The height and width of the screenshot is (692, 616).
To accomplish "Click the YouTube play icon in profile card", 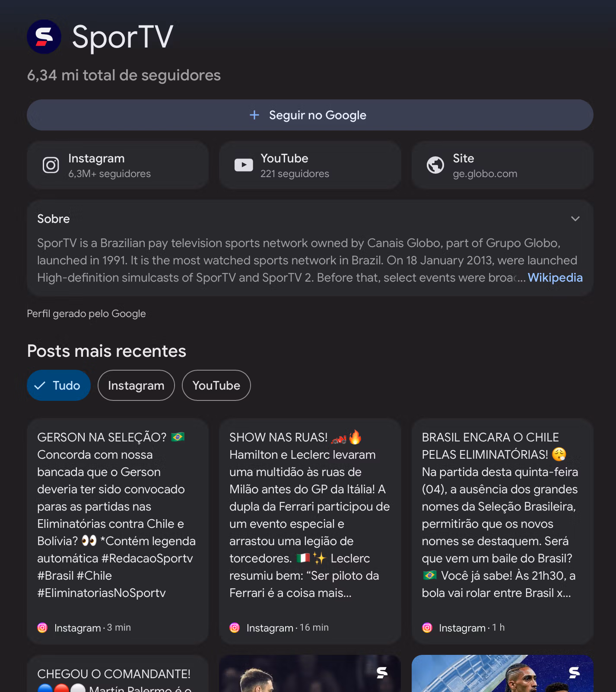I will point(244,165).
